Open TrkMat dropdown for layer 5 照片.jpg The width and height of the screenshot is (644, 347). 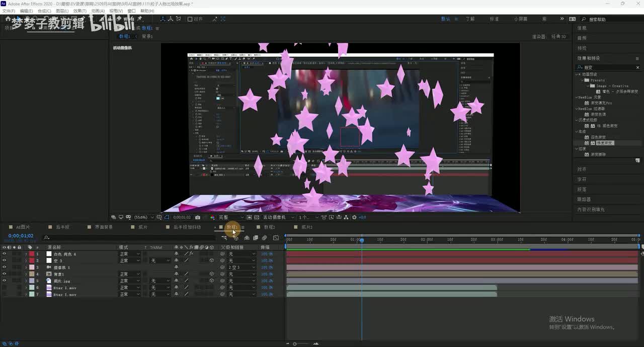click(160, 281)
